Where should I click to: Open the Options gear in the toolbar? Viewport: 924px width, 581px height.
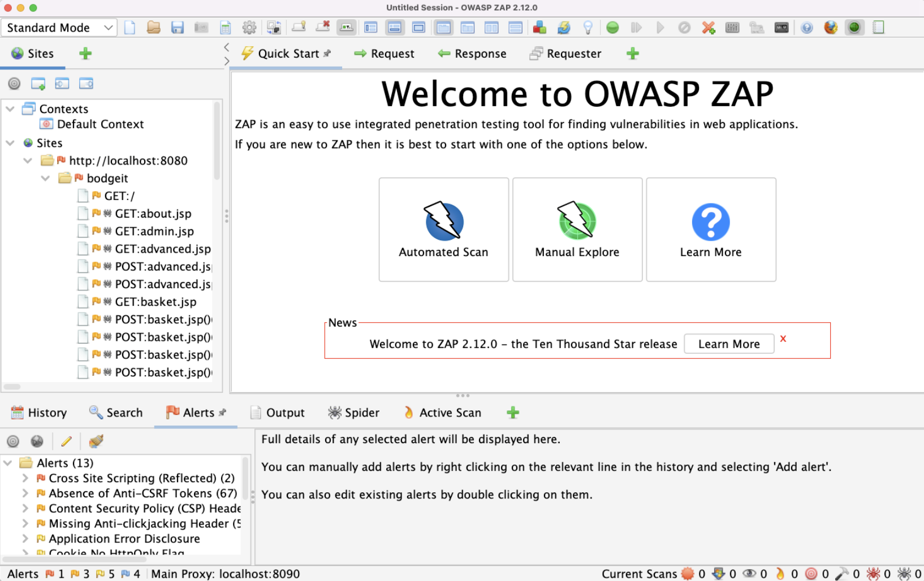pyautogui.click(x=249, y=27)
